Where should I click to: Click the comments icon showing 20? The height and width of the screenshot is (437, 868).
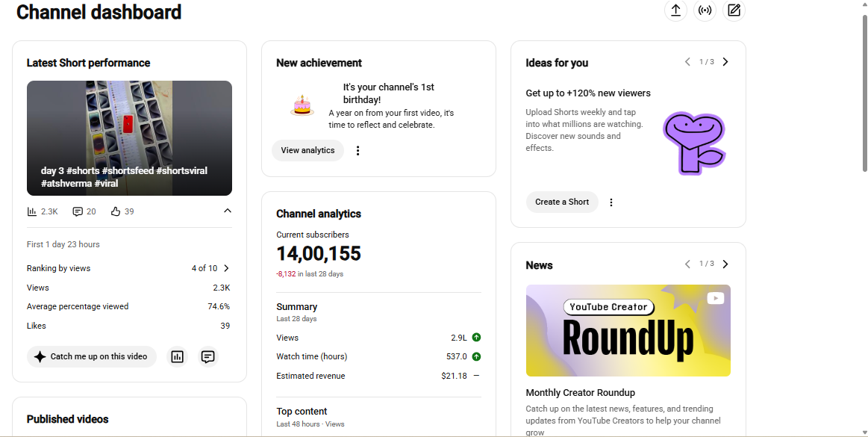tap(78, 211)
